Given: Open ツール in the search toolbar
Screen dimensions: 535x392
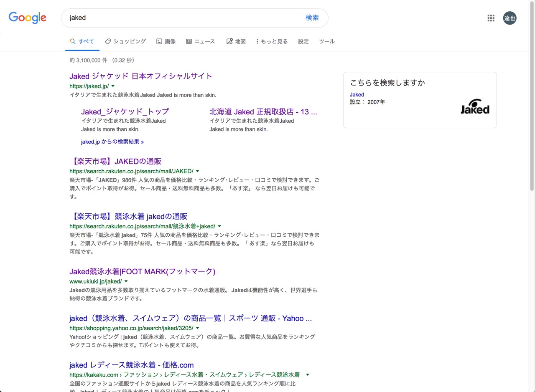Looking at the screenshot, I should point(327,41).
